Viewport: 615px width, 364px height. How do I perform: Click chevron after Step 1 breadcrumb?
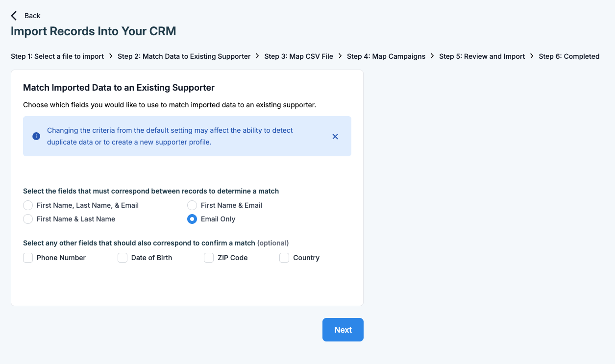coord(111,56)
